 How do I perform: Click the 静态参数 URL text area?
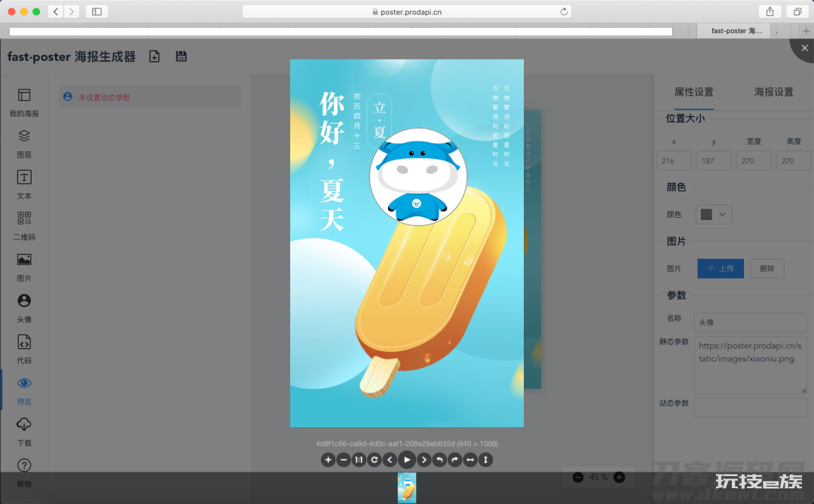751,365
